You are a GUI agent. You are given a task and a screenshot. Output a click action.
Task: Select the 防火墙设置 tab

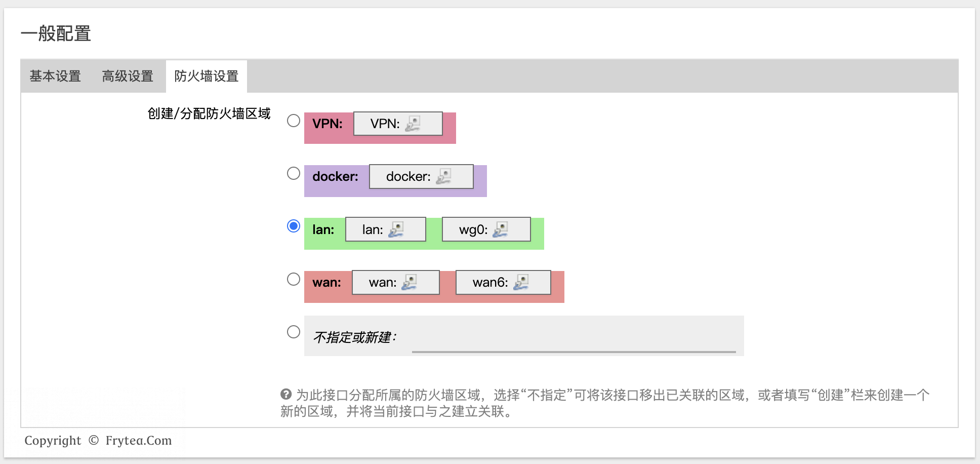(x=206, y=76)
